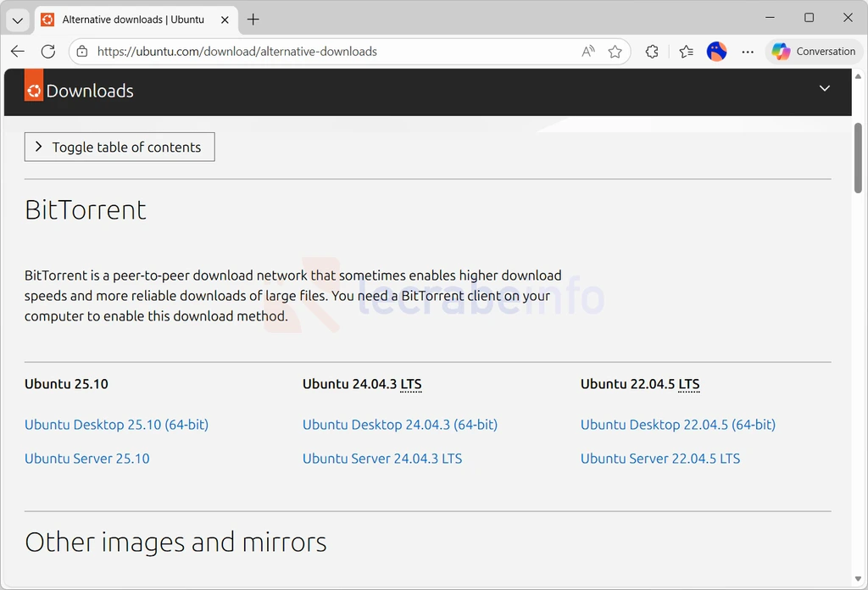The width and height of the screenshot is (868, 590).
Task: Click the URL address bar field
Action: [331, 52]
